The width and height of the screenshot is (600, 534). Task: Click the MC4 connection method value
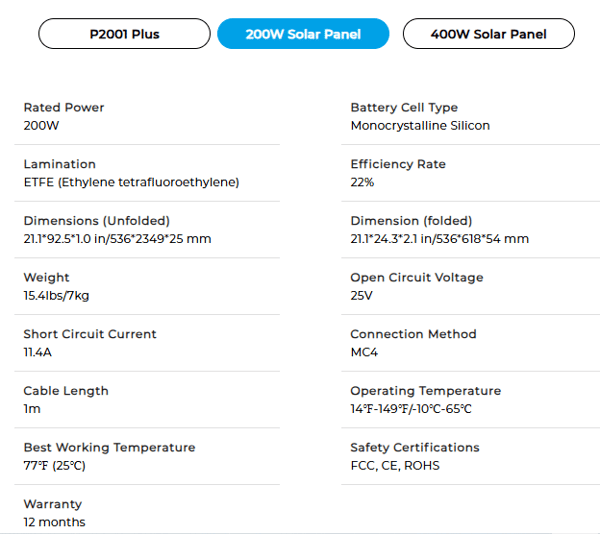(364, 353)
